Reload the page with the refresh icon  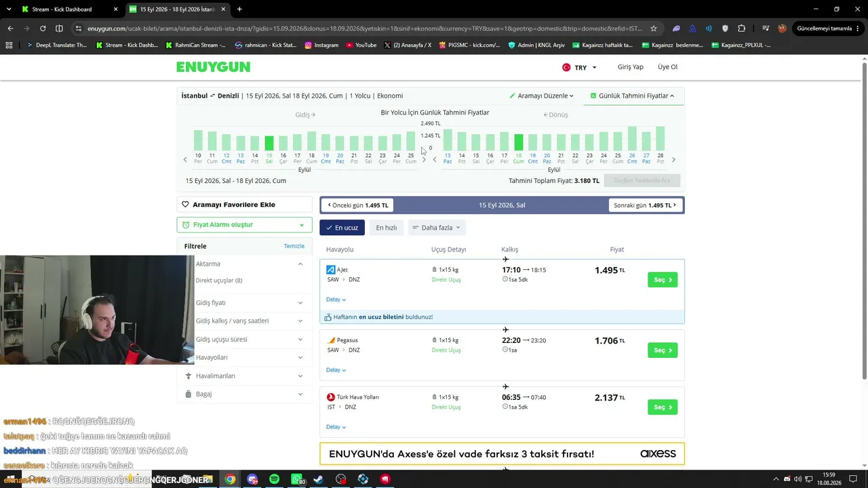(x=43, y=28)
